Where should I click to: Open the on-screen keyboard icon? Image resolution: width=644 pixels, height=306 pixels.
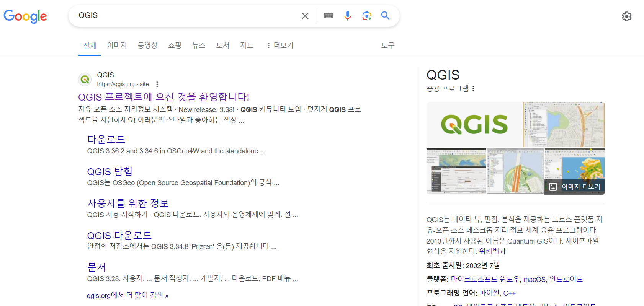pyautogui.click(x=329, y=16)
